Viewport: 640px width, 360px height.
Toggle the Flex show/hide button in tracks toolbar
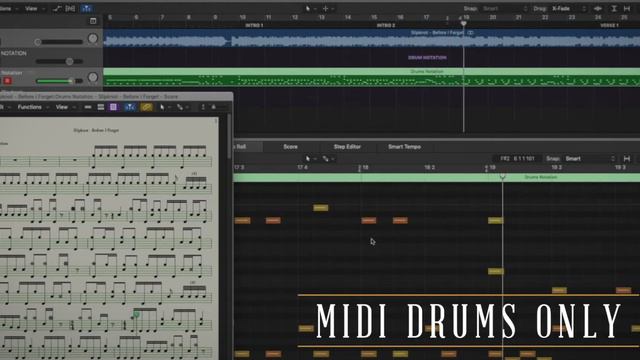click(70, 8)
